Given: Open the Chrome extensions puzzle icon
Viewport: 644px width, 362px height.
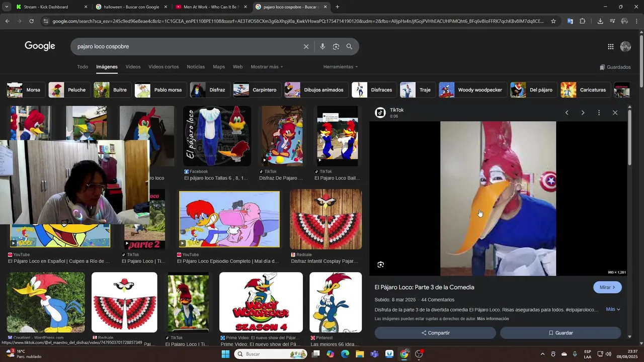Looking at the screenshot, I should tap(583, 21).
